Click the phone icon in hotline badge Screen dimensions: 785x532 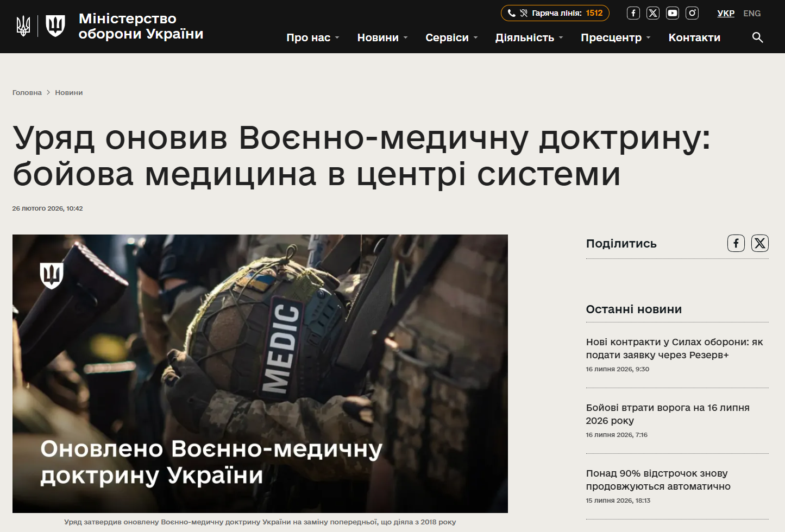point(511,13)
